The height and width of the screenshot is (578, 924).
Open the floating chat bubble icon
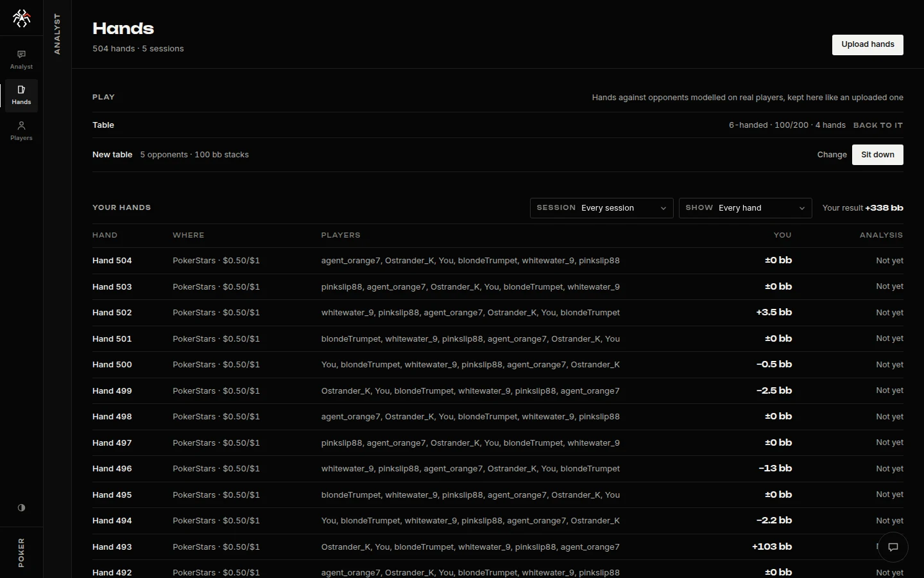click(893, 547)
